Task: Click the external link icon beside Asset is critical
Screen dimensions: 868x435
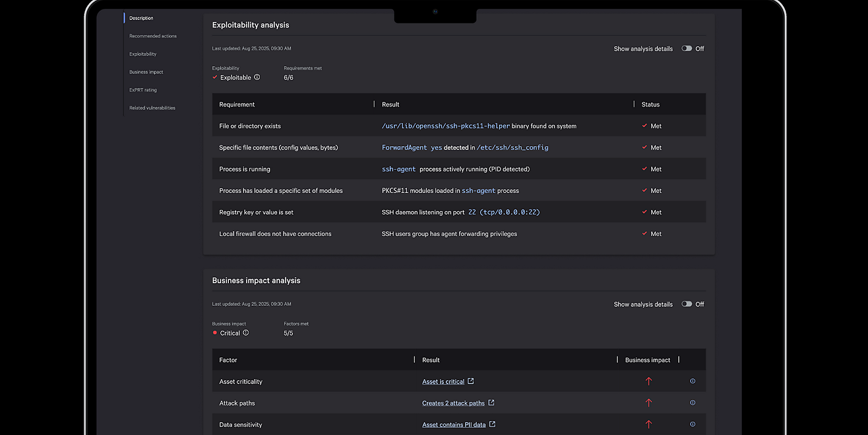Action: tap(470, 381)
